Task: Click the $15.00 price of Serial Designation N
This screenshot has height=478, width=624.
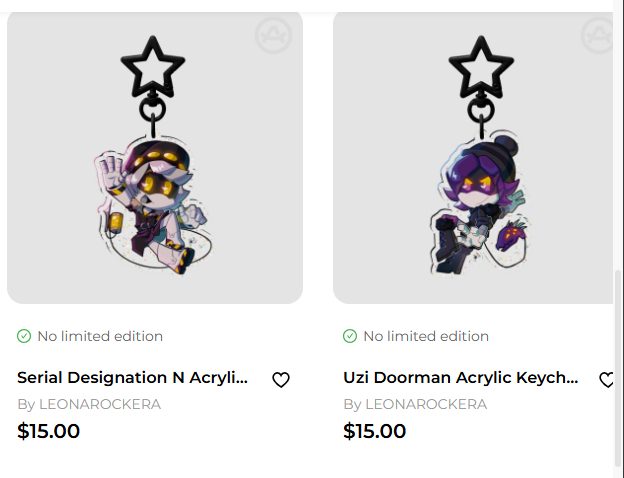Action: click(49, 431)
